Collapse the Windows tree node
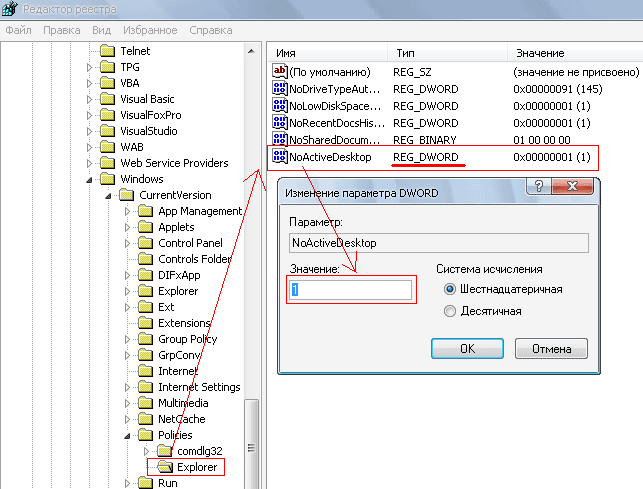This screenshot has height=489, width=643. click(x=89, y=180)
